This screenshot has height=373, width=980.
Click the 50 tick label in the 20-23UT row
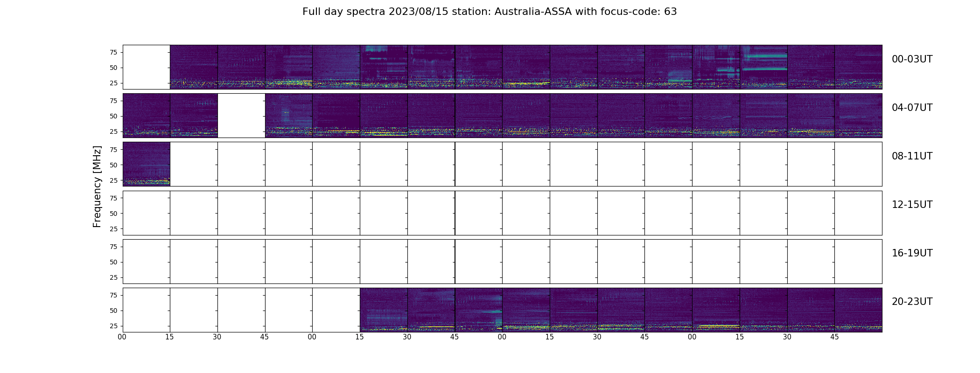pos(113,311)
